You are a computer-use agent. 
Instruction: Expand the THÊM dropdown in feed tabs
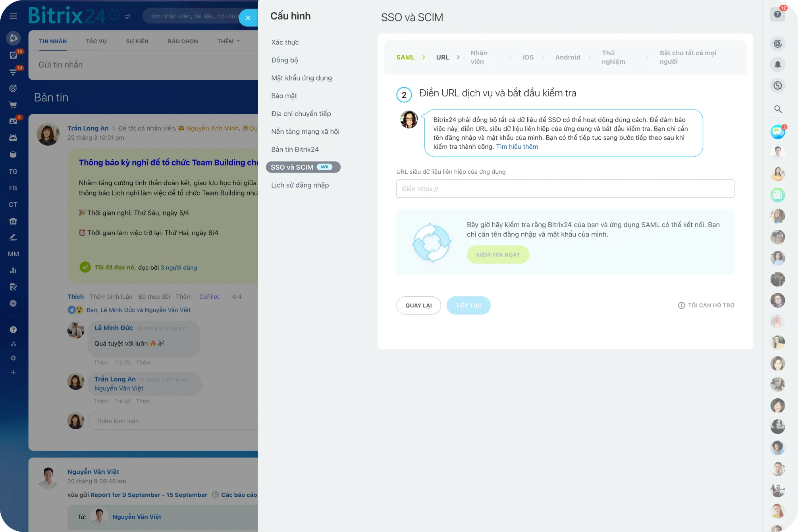228,42
